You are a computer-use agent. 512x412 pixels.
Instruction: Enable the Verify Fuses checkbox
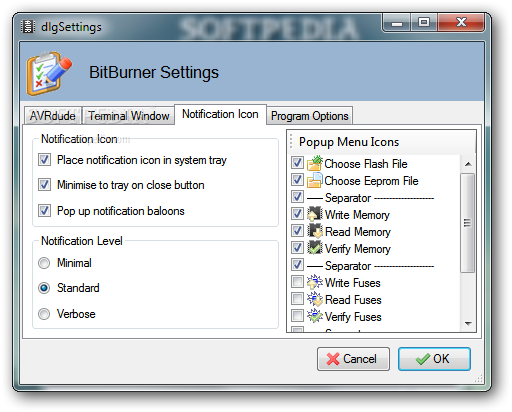(297, 316)
